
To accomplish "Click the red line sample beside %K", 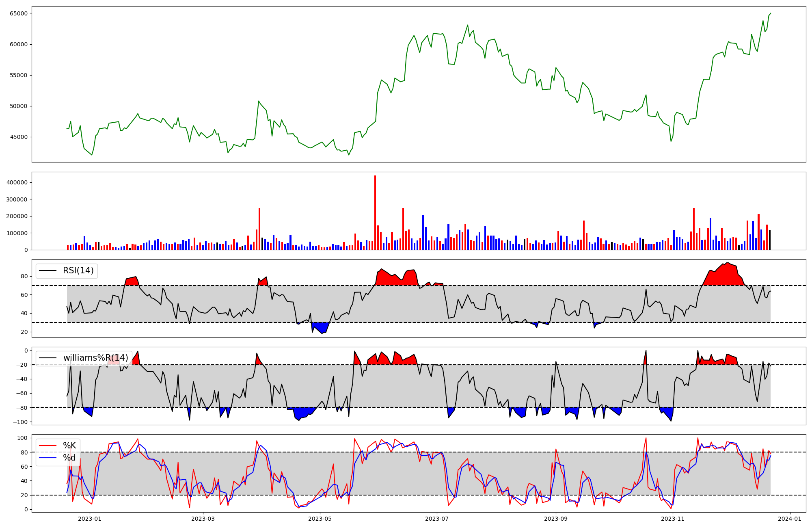I will point(48,446).
